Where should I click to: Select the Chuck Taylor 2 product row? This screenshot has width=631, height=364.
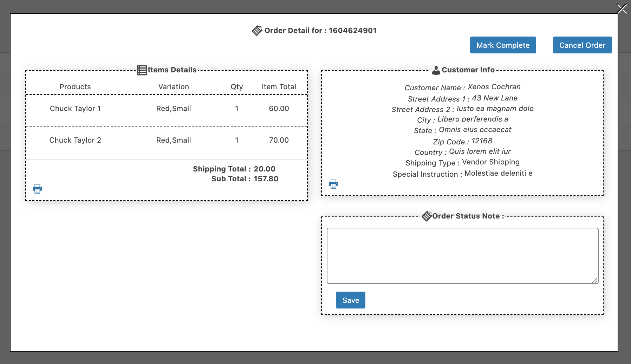click(167, 140)
